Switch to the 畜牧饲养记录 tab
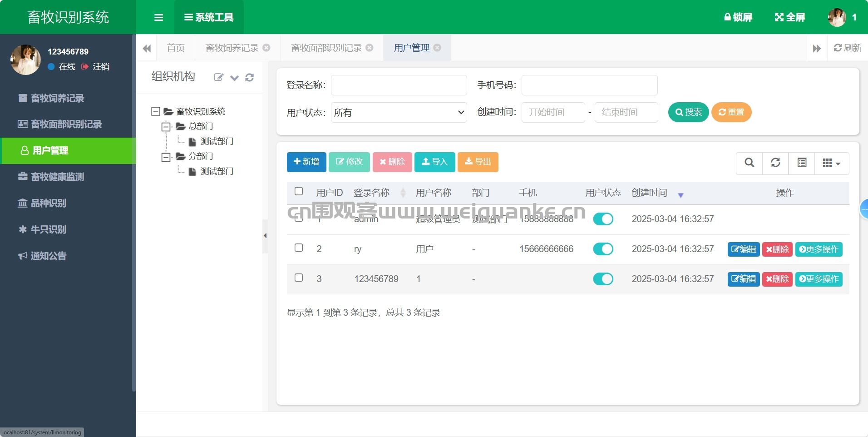 point(232,48)
